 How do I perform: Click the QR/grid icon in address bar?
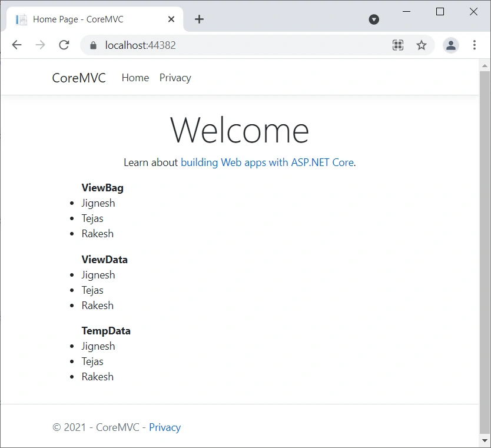[x=397, y=45]
